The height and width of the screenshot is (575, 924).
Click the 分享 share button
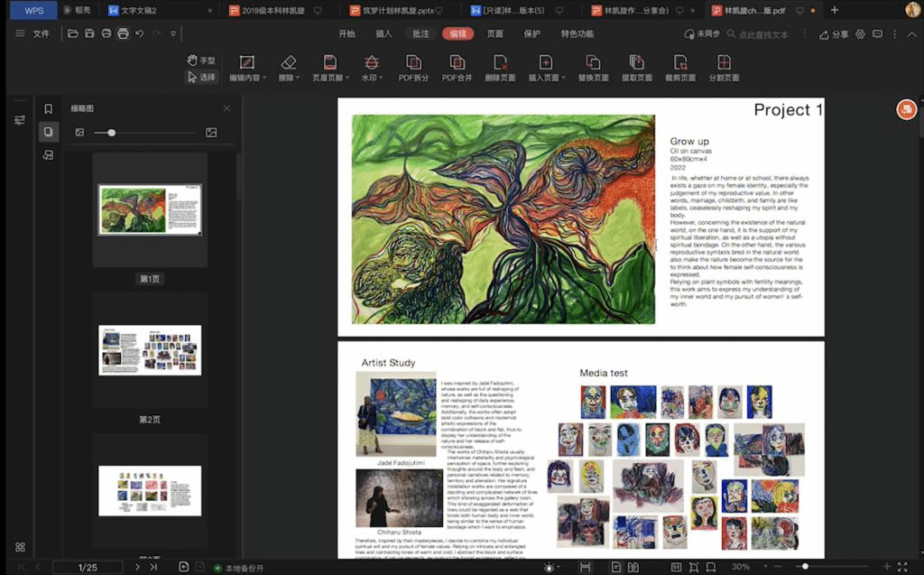834,34
